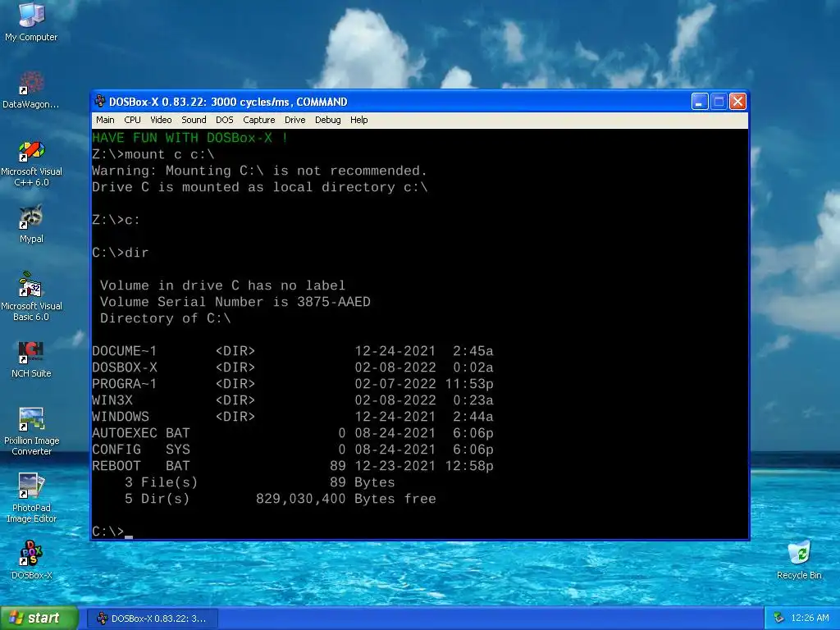The image size is (840, 630).
Task: Click the 'Z:\>c:' command line
Action: [116, 220]
